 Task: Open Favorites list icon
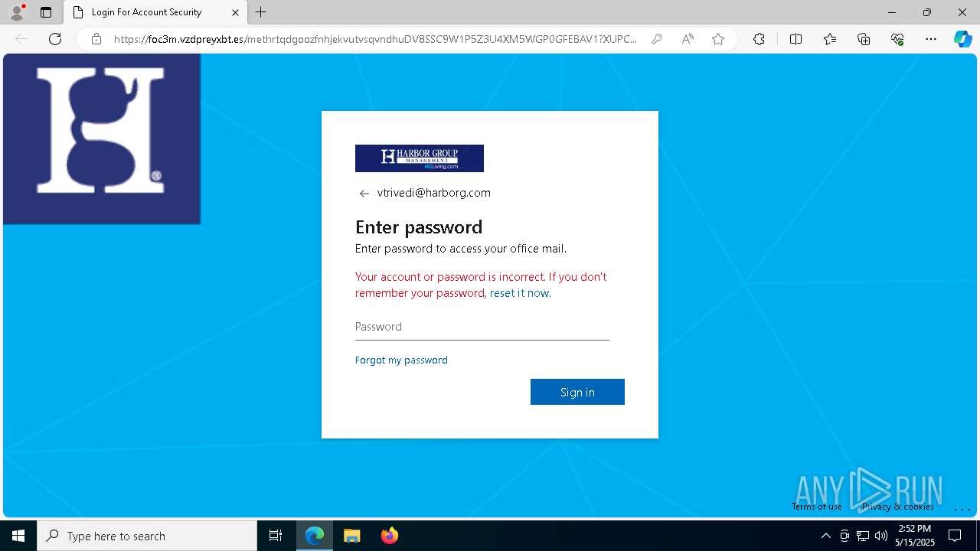pyautogui.click(x=830, y=39)
